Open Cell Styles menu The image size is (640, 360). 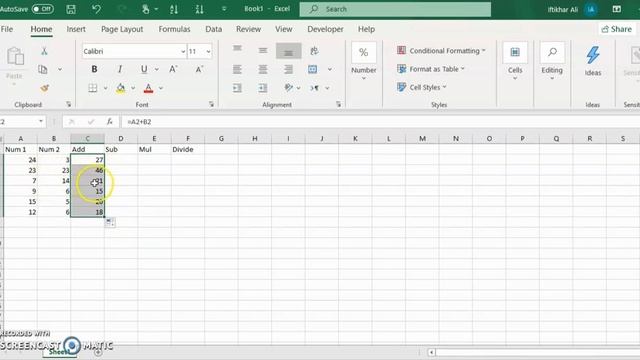[422, 87]
